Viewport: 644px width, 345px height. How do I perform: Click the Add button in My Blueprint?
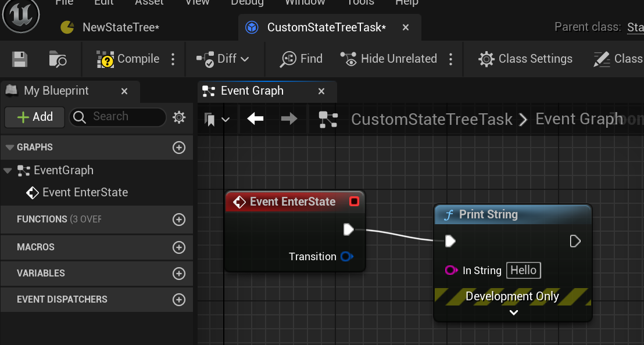[35, 117]
